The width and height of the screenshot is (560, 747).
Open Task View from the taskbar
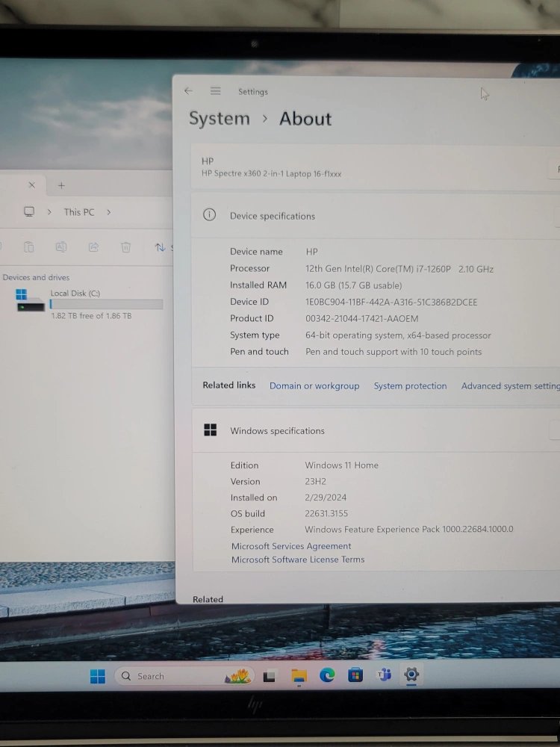[270, 676]
